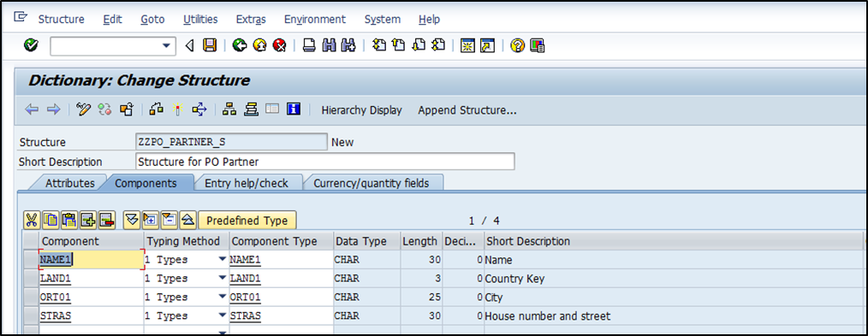Open the Utilities menu
Screen dimensions: 868x336
pos(200,19)
